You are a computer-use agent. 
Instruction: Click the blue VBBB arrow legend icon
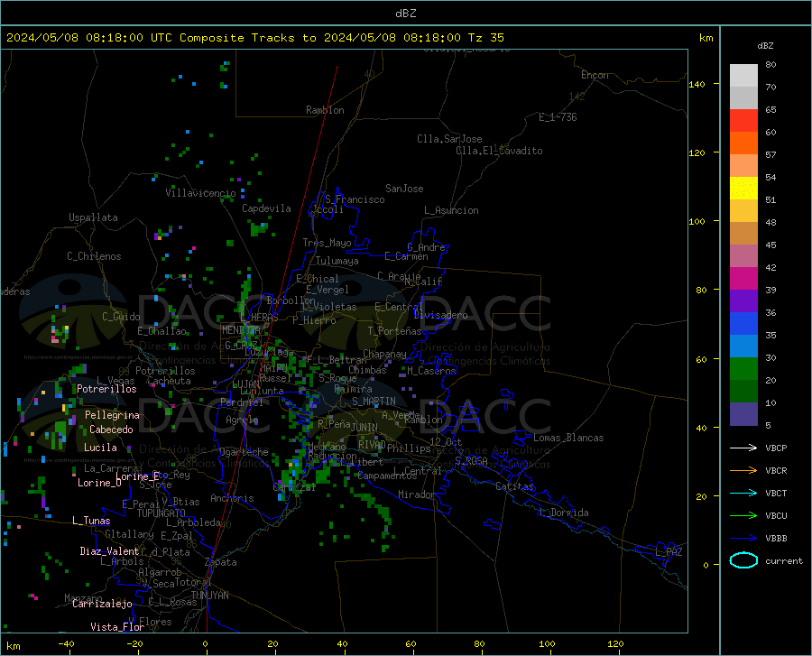tap(743, 539)
